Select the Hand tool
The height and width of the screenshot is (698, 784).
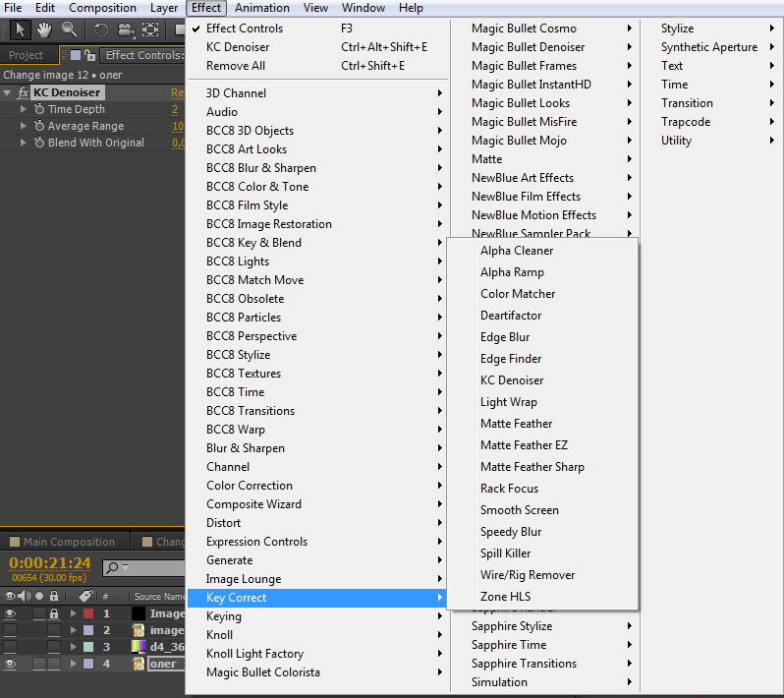tap(44, 29)
